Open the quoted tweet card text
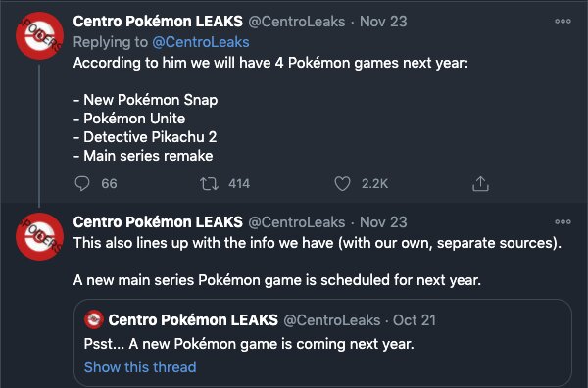 [x=249, y=344]
